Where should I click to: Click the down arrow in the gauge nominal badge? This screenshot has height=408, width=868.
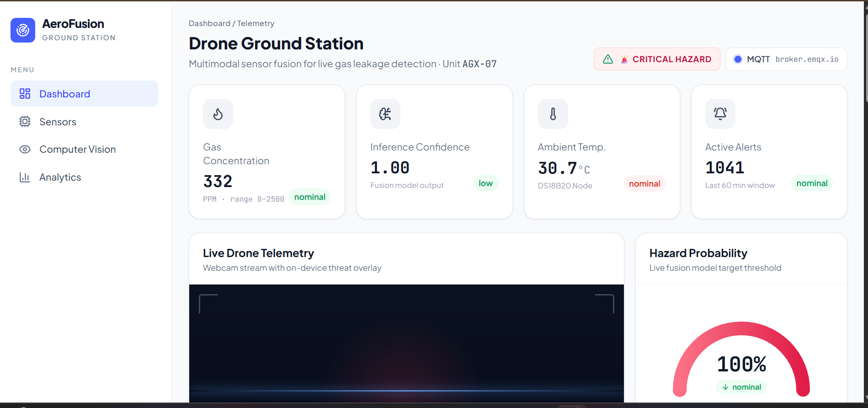[x=725, y=387]
